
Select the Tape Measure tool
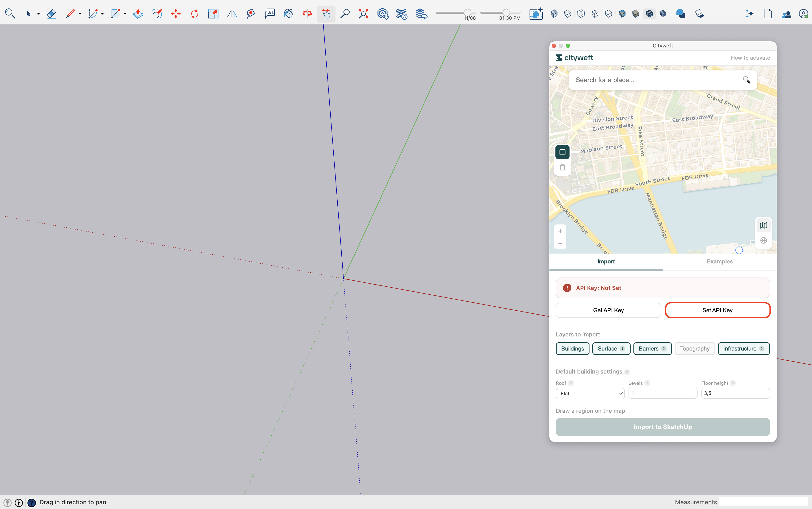pos(250,14)
